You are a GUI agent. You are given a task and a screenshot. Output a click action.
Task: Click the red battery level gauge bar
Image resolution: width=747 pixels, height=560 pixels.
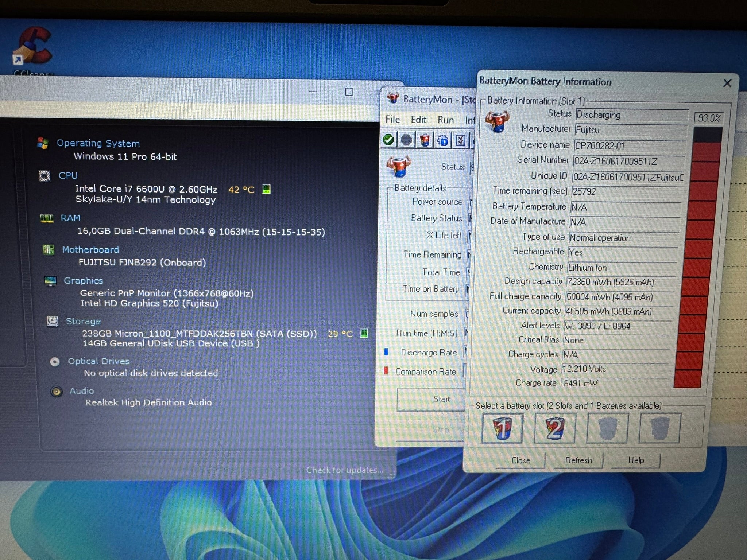(697, 257)
